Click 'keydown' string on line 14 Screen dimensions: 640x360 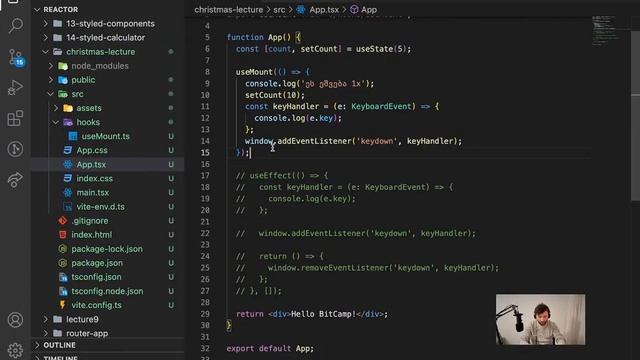377,141
